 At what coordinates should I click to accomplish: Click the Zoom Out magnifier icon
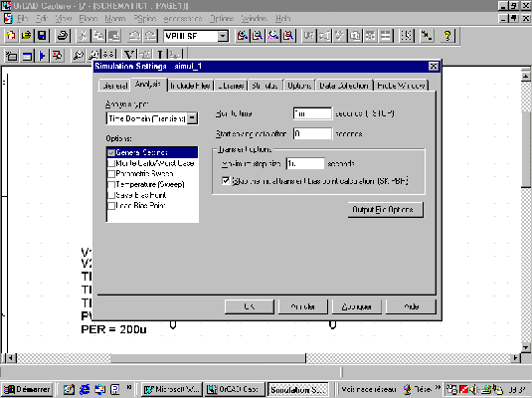(x=258, y=36)
